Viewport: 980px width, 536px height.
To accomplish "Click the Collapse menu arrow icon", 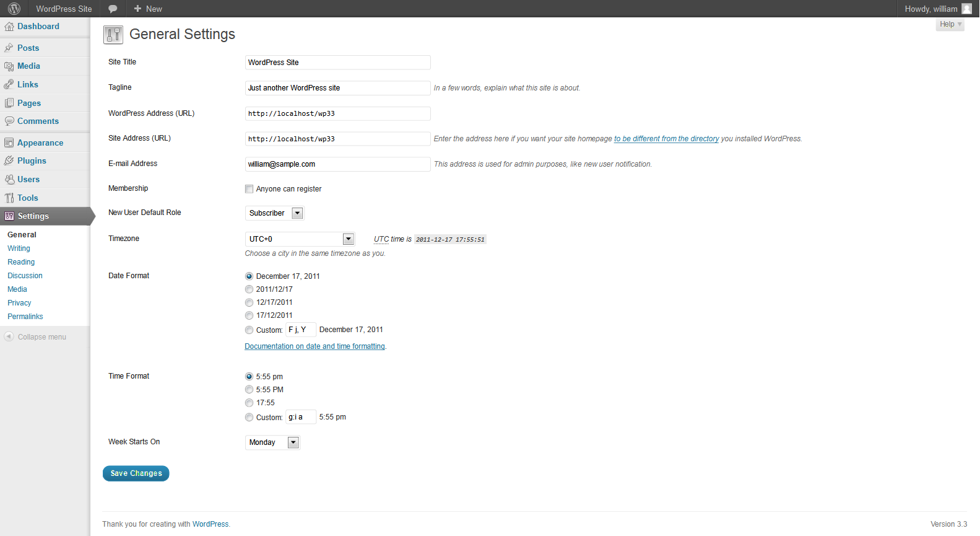I will click(9, 336).
